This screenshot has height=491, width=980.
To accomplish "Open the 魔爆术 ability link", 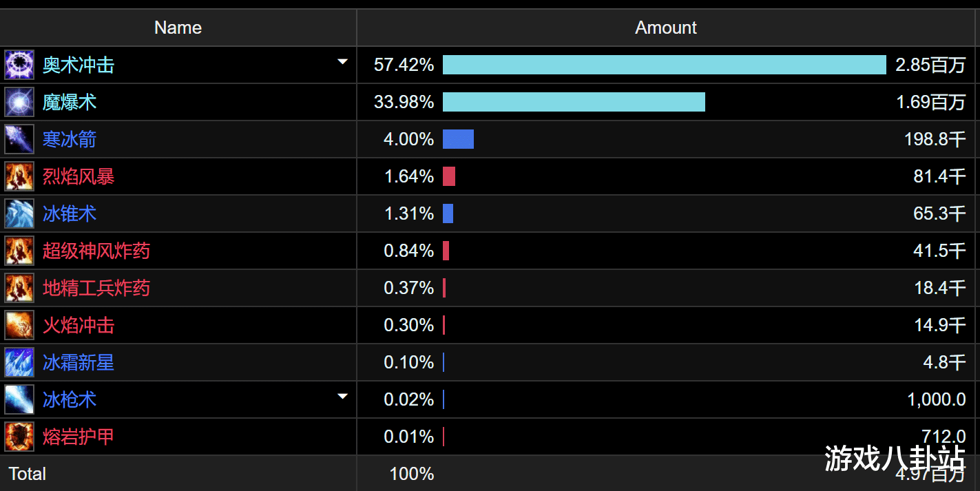I will coord(70,102).
